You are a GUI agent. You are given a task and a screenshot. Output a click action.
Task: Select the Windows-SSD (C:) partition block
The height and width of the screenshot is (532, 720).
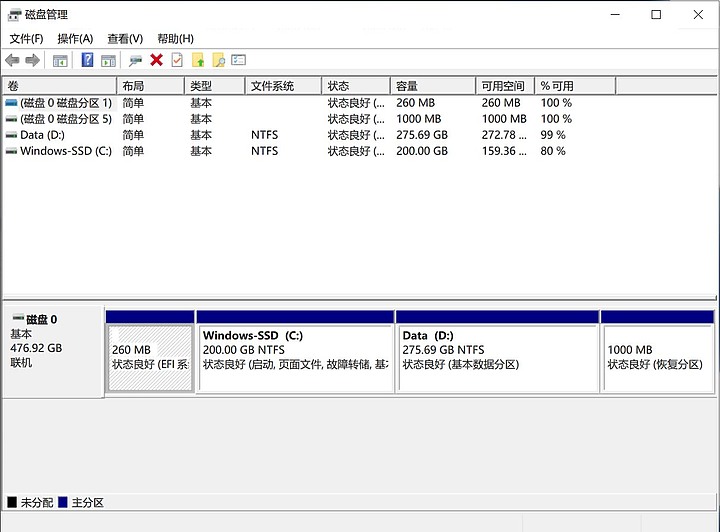[x=295, y=352]
